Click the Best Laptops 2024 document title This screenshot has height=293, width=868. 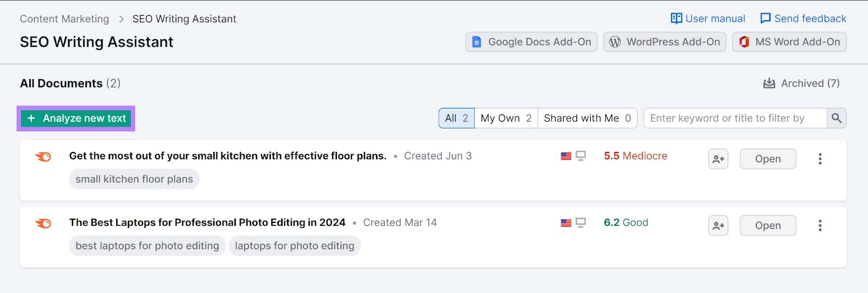pyautogui.click(x=207, y=223)
